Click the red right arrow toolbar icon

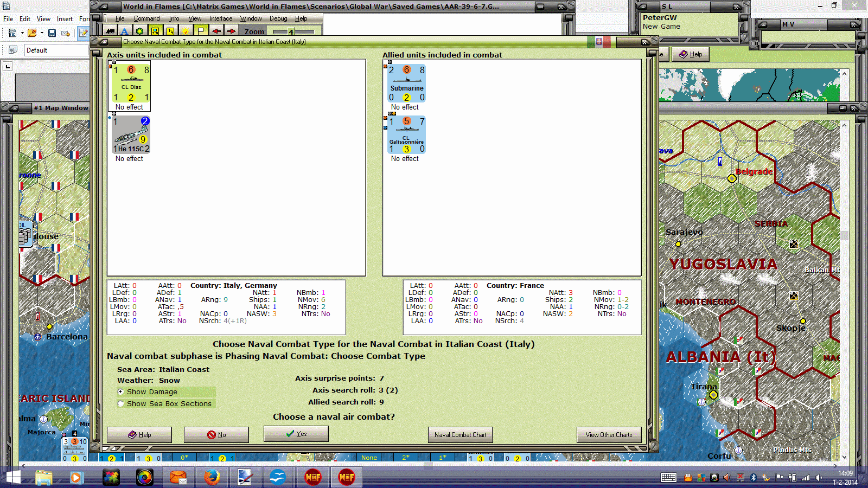pos(231,31)
